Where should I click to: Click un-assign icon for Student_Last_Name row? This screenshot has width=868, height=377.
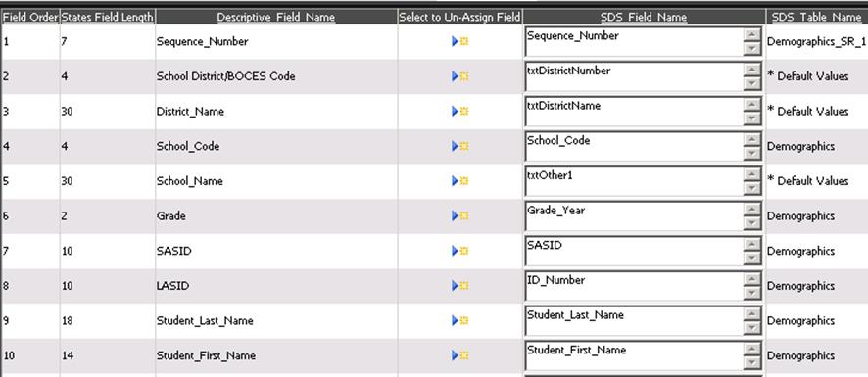(x=460, y=320)
